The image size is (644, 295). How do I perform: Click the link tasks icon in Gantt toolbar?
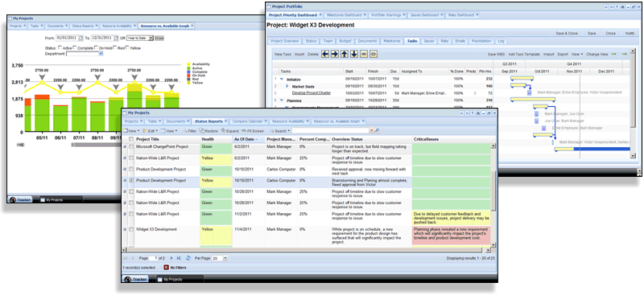click(x=364, y=54)
